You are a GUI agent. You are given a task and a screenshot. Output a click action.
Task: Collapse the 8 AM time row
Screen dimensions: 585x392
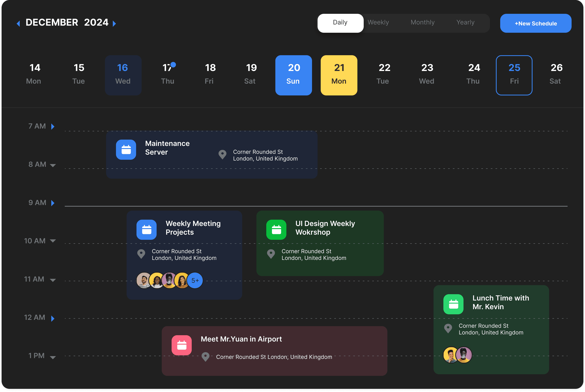[x=53, y=165]
